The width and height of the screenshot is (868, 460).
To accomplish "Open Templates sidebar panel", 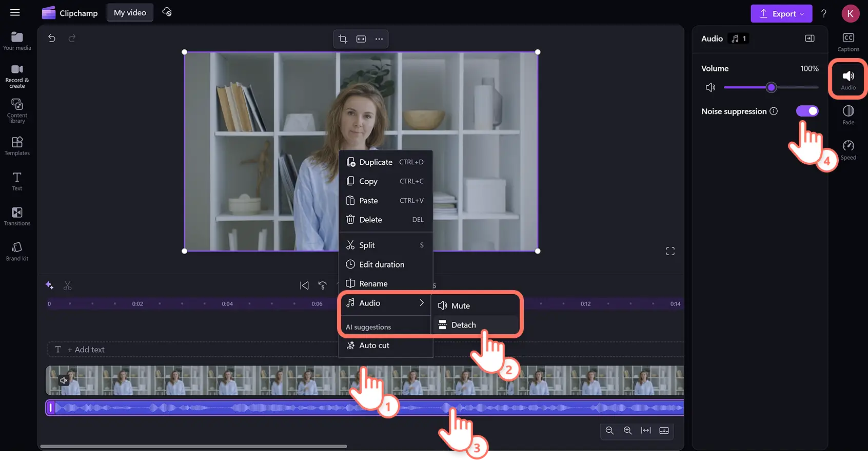I will point(17,146).
